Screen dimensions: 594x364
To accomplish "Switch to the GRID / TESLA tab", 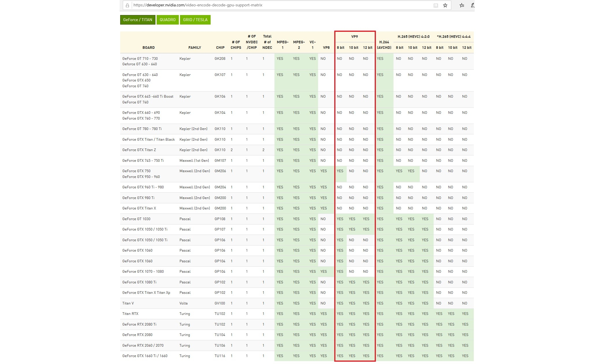I will click(195, 20).
